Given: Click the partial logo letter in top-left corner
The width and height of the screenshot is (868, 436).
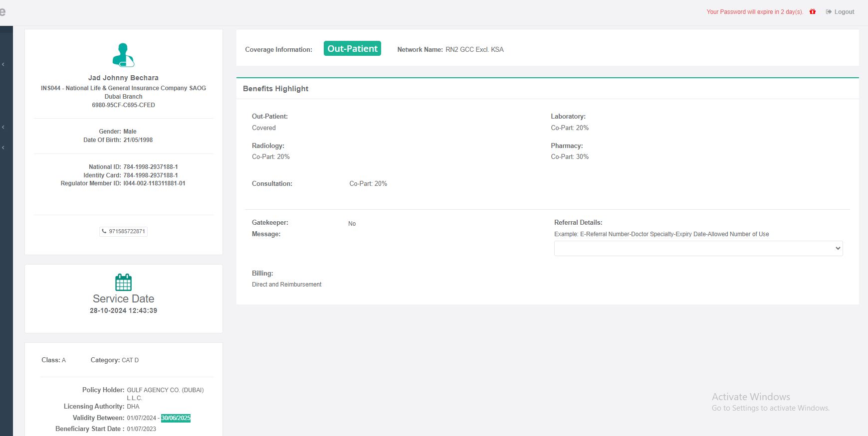Looking at the screenshot, I should pyautogui.click(x=2, y=12).
